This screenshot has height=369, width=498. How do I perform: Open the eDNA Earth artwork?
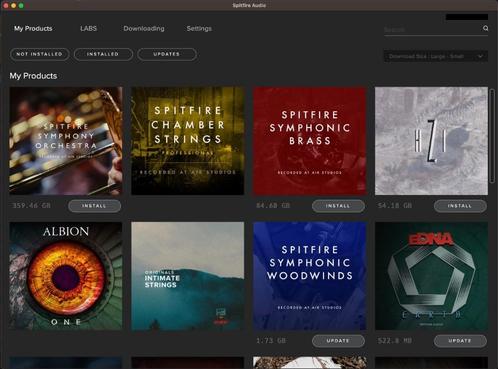431,276
